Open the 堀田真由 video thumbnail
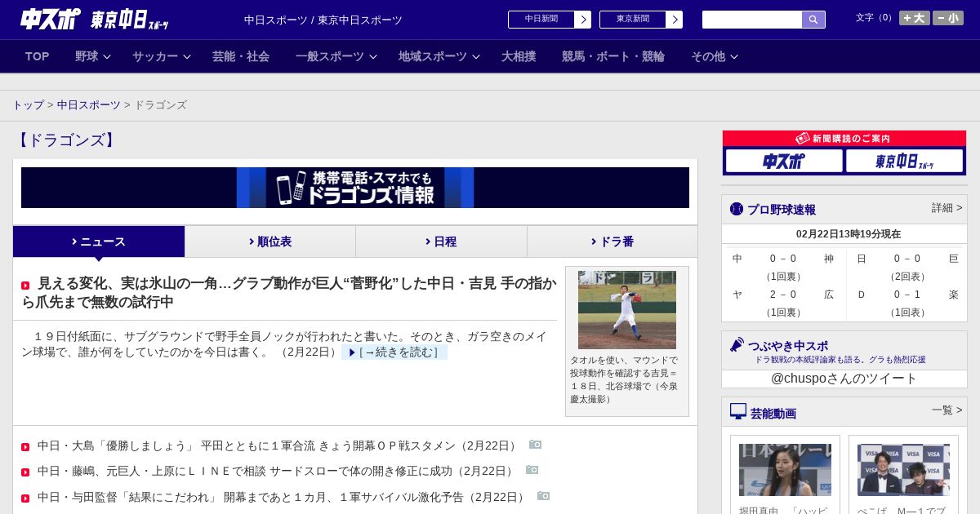This screenshot has height=514, width=980. pos(785,470)
